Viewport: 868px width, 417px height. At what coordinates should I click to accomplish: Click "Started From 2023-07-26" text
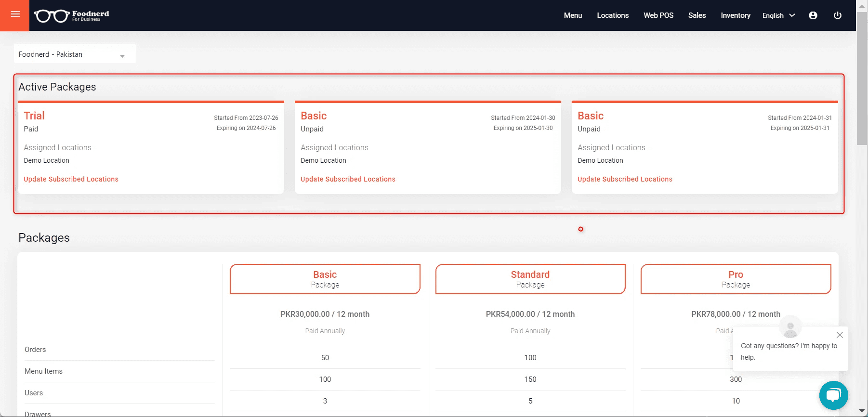pos(246,118)
